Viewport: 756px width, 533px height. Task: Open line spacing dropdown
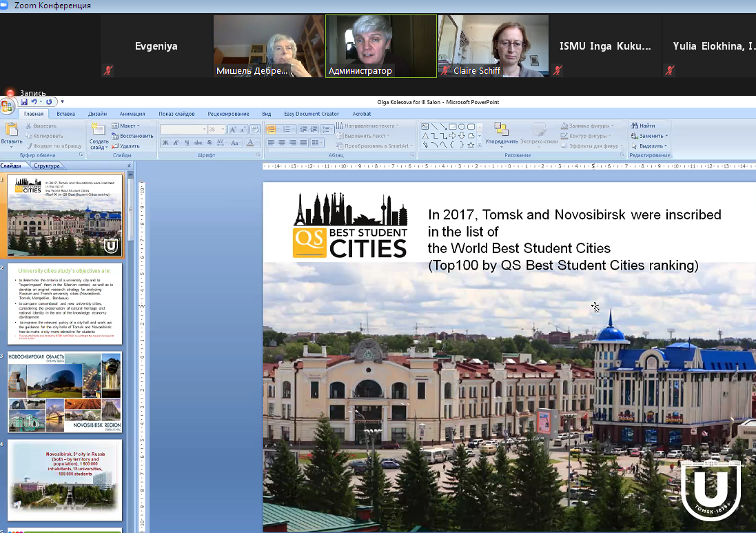(x=327, y=129)
